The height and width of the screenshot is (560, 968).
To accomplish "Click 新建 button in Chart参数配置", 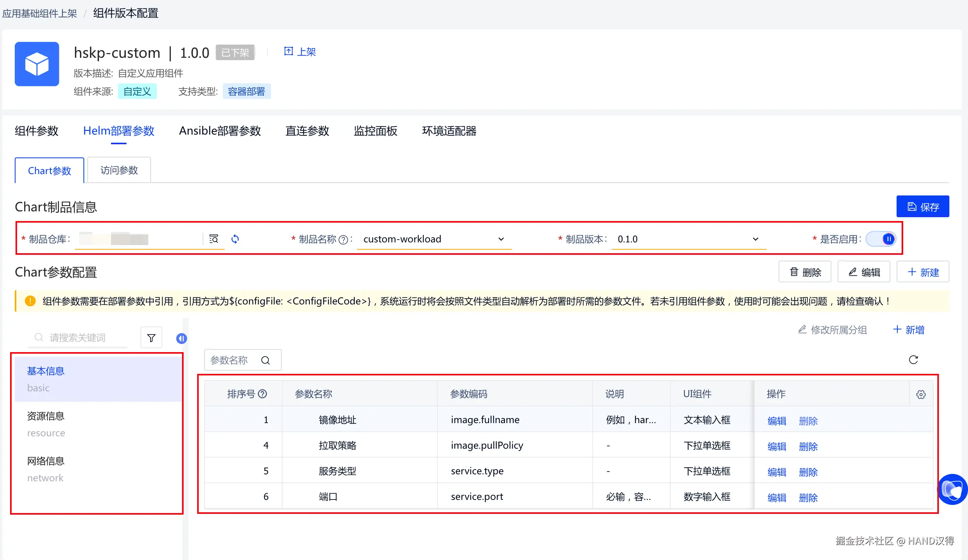I will tap(923, 272).
